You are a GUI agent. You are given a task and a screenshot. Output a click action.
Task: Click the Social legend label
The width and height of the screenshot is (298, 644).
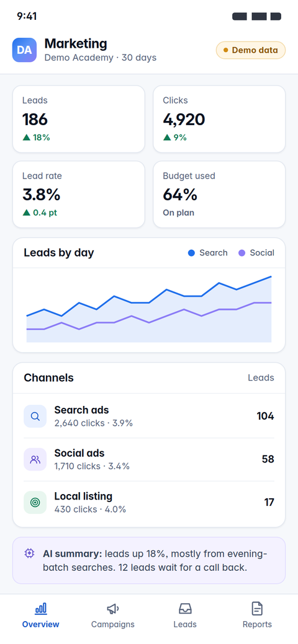click(x=262, y=253)
